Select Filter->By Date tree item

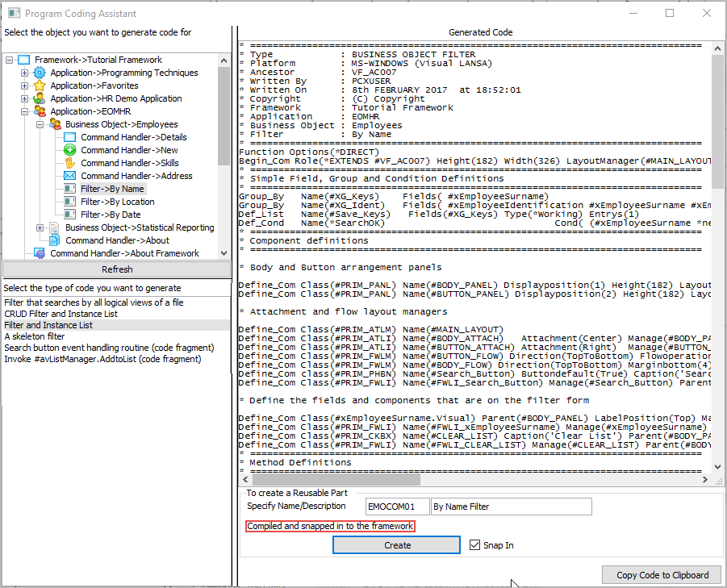[x=111, y=215]
